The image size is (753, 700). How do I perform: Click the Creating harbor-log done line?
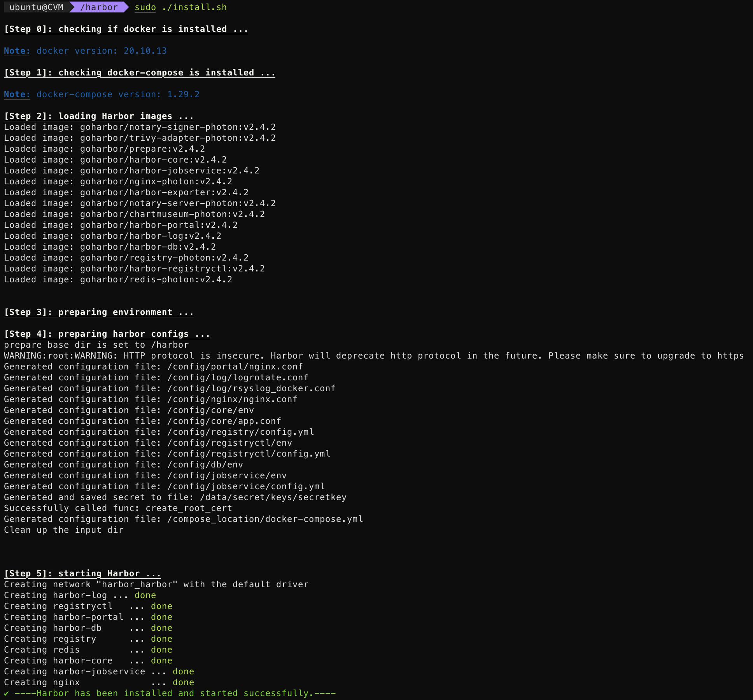coord(80,595)
